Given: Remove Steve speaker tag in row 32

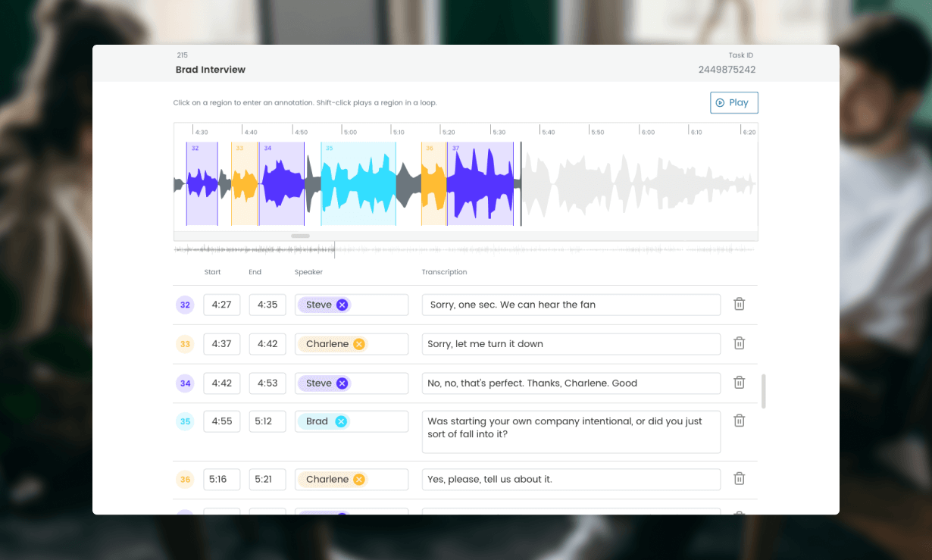Looking at the screenshot, I should [342, 305].
